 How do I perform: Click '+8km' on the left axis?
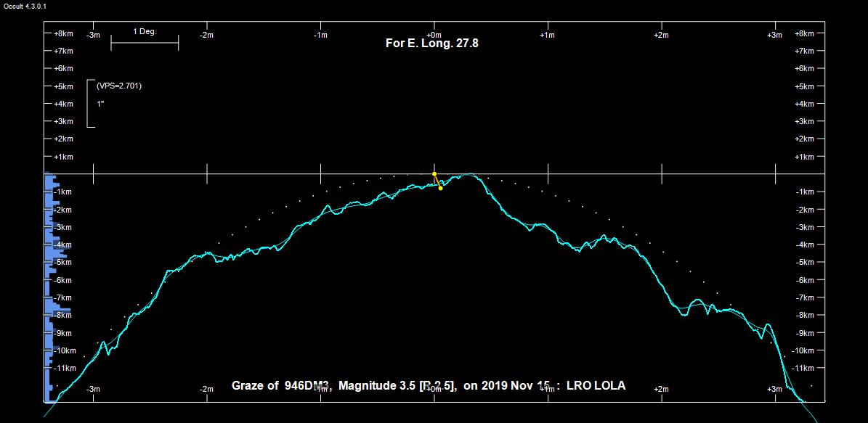[63, 33]
